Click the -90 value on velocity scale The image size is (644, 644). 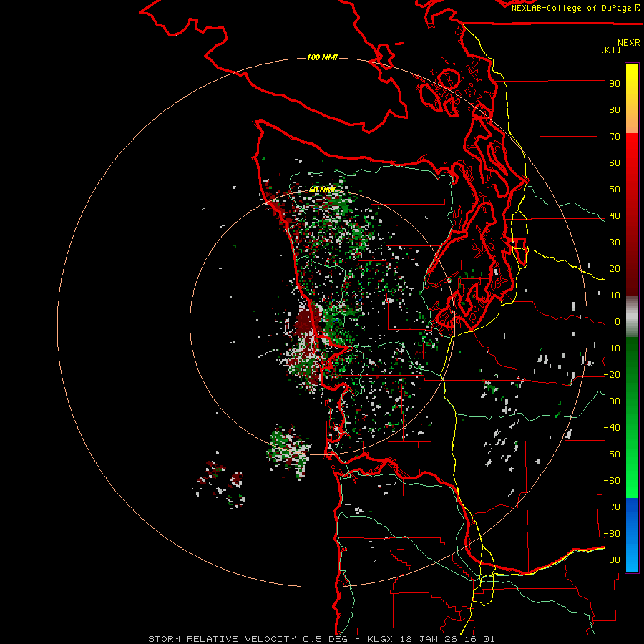pos(612,560)
